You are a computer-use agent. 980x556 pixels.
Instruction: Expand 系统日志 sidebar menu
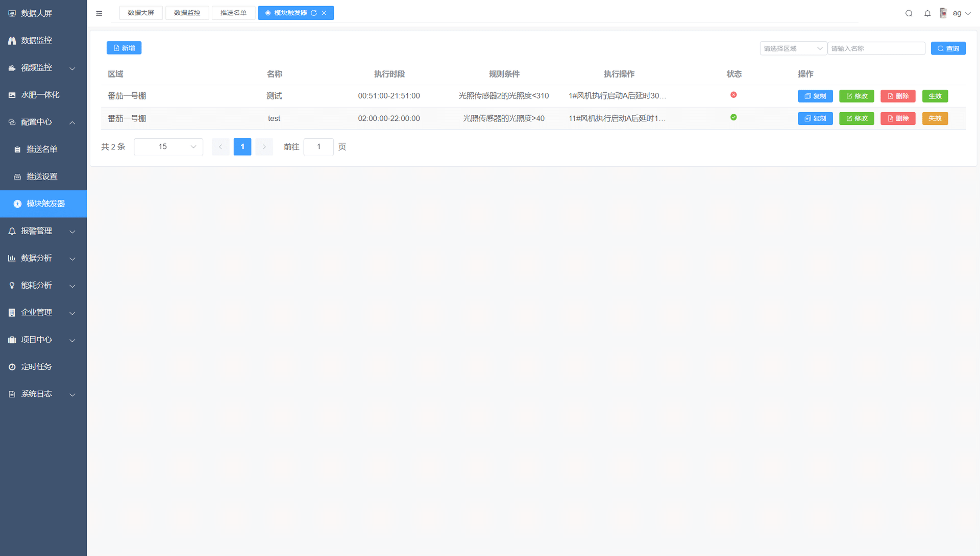click(x=43, y=394)
